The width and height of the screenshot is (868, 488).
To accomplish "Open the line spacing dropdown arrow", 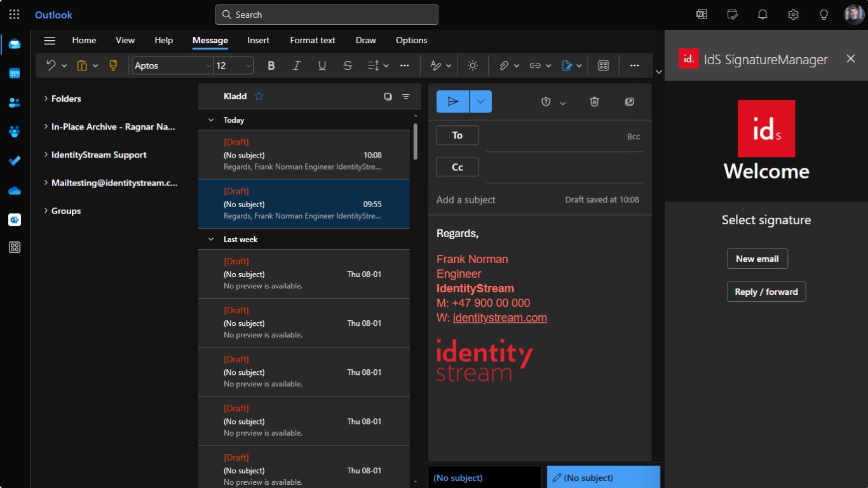I will [386, 65].
